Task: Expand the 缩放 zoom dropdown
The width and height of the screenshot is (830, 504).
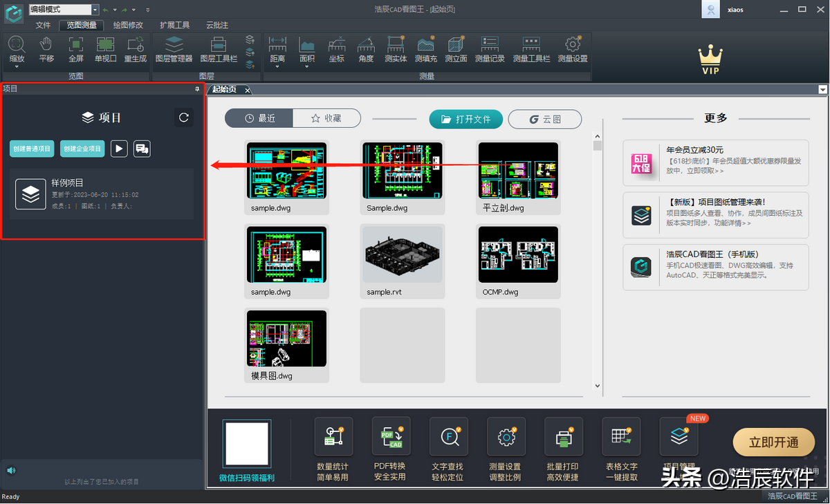Action: [17, 67]
